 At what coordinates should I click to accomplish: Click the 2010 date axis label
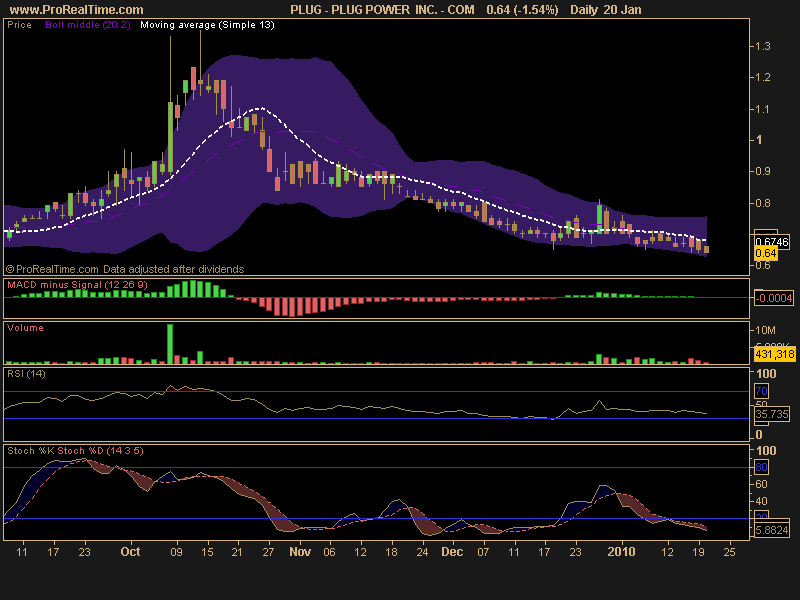pos(621,552)
